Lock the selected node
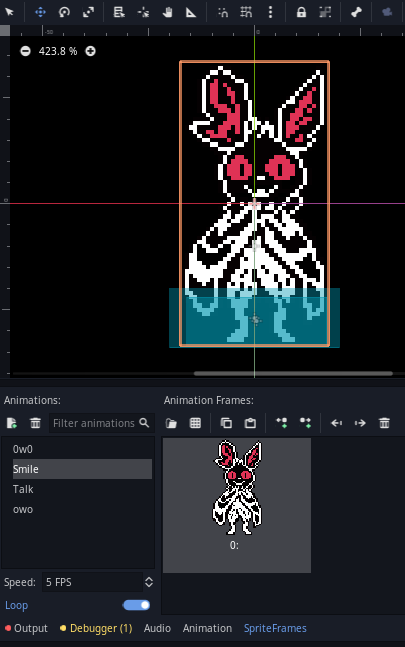Viewport: 405px width, 647px height. pos(301,12)
